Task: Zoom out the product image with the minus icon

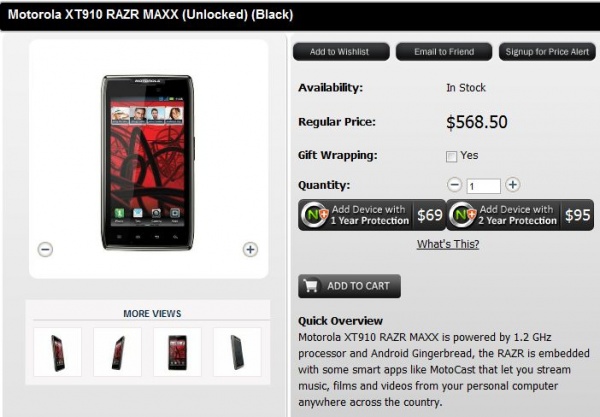Action: click(45, 249)
